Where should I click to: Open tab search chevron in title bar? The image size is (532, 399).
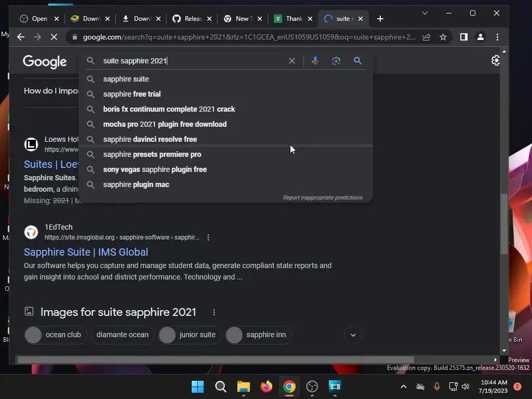(x=425, y=13)
